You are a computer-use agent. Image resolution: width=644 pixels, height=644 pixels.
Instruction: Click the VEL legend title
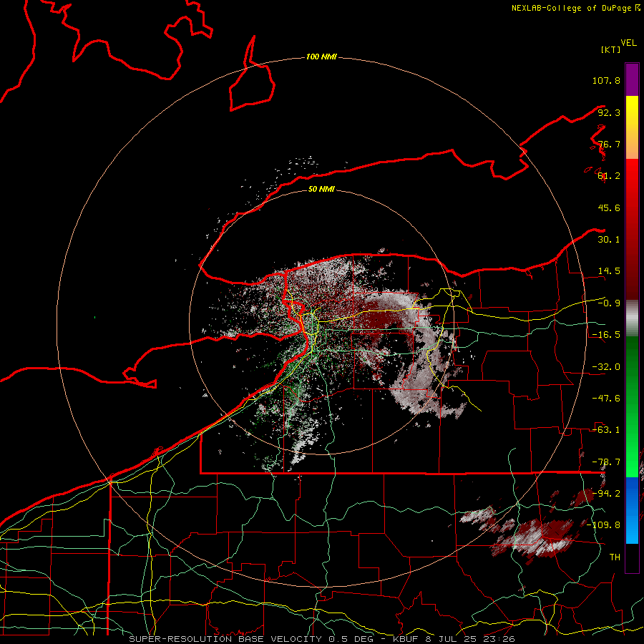(628, 43)
